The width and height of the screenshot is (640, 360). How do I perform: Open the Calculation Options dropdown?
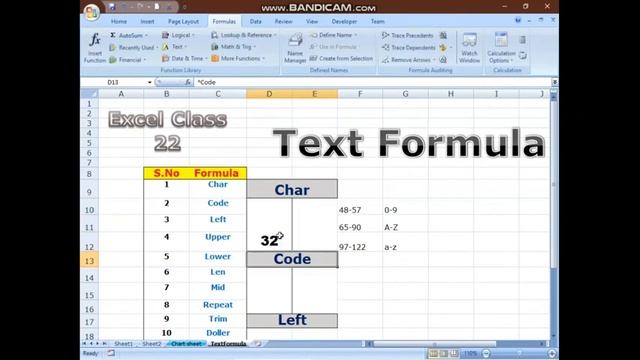[x=501, y=48]
